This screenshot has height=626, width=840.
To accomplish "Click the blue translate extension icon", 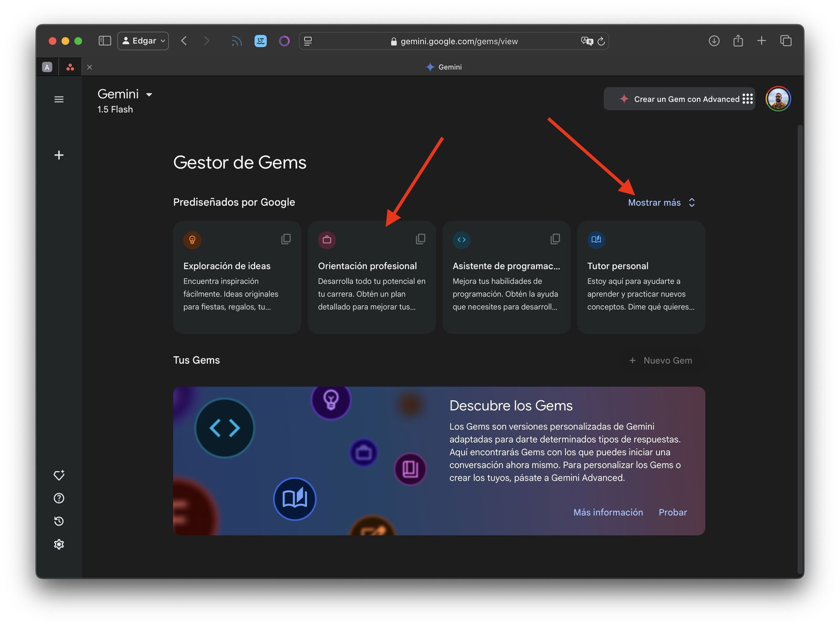I will click(x=260, y=41).
